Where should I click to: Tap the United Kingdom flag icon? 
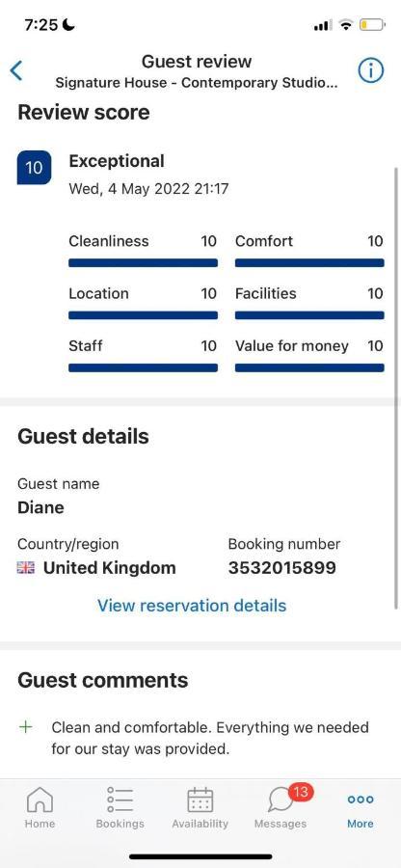pos(26,567)
